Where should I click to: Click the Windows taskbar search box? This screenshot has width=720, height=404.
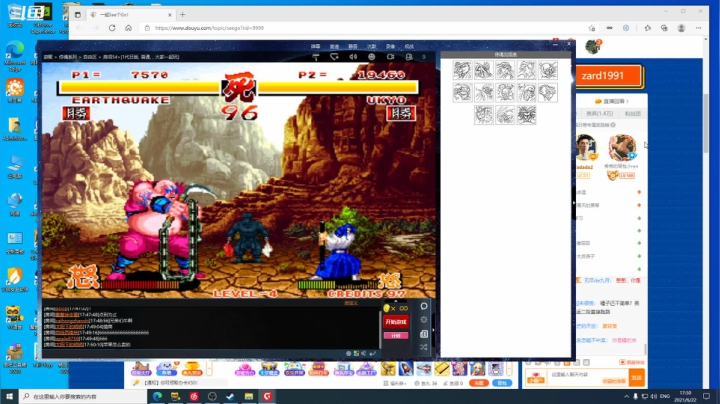tap(83, 396)
